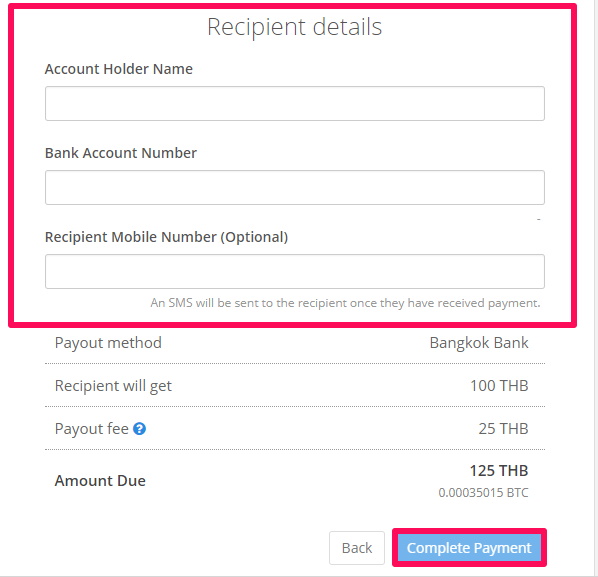Image resolution: width=598 pixels, height=577 pixels.
Task: Click the 125 THB total amount
Action: coord(499,471)
